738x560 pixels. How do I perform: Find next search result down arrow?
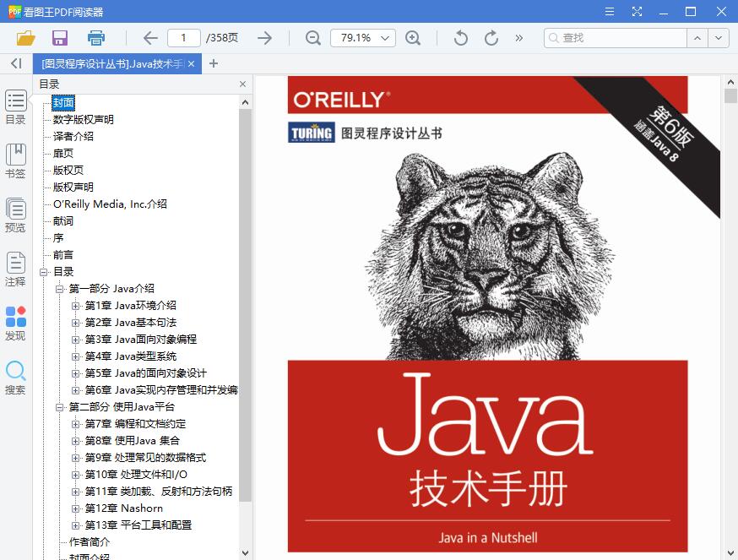(719, 38)
